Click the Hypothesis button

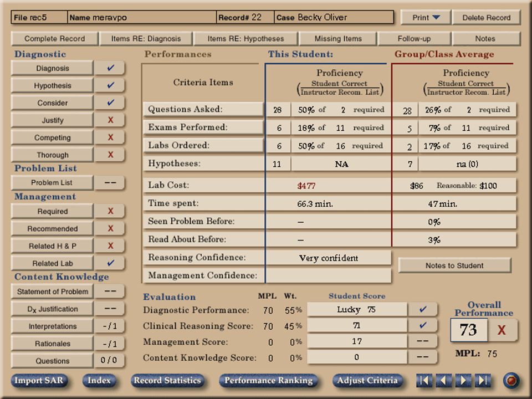tap(52, 85)
